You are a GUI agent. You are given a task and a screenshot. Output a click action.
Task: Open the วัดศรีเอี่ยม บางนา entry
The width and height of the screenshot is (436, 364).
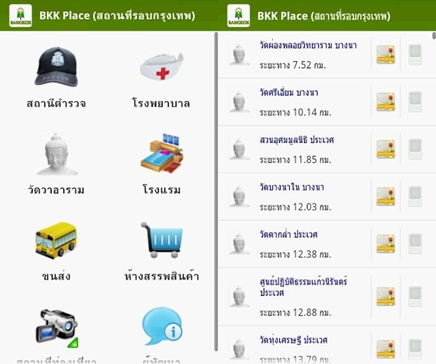click(x=289, y=92)
